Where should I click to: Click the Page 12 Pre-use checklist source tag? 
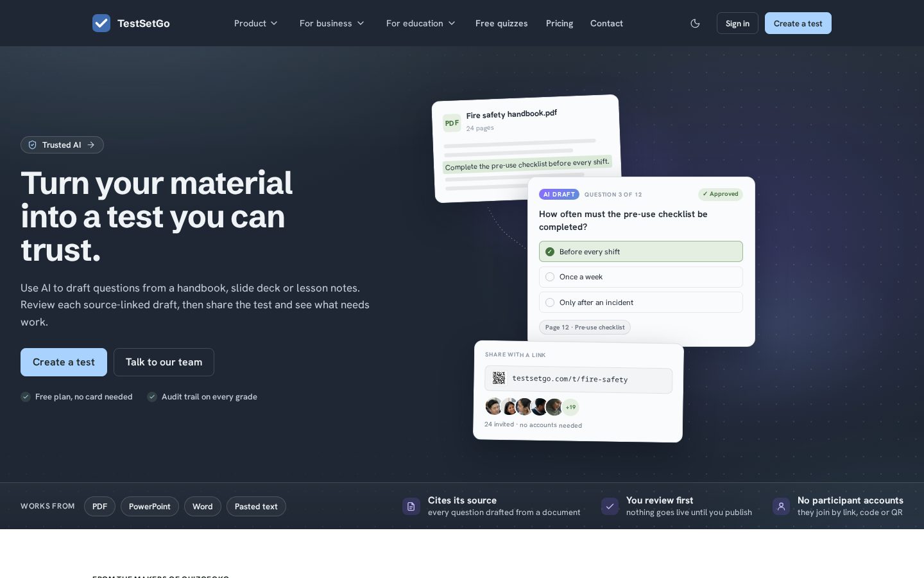click(585, 328)
